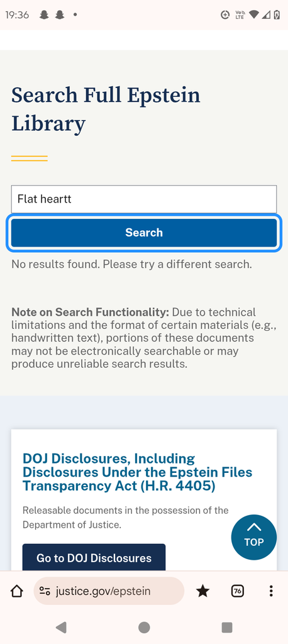The image size is (288, 644).
Task: Tap the Android recent apps square button
Action: pos(227,627)
